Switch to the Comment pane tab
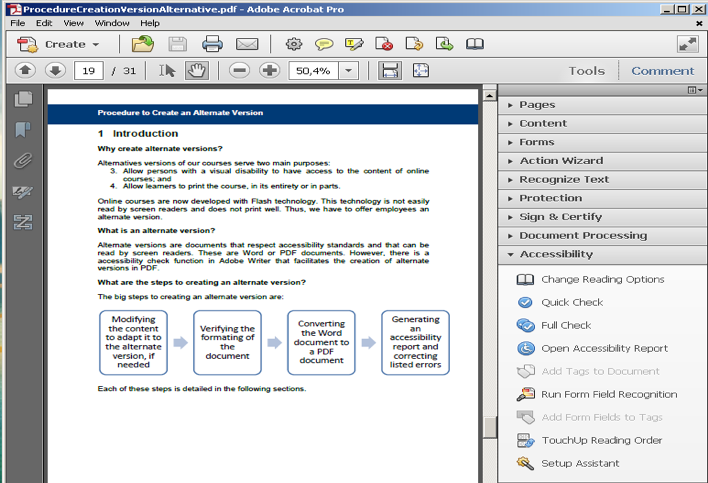This screenshot has height=483, width=708. (x=662, y=71)
